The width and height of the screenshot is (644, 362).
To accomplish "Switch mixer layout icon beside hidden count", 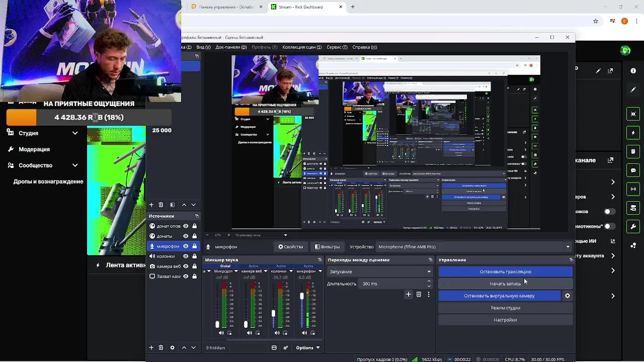I will pyautogui.click(x=274, y=347).
